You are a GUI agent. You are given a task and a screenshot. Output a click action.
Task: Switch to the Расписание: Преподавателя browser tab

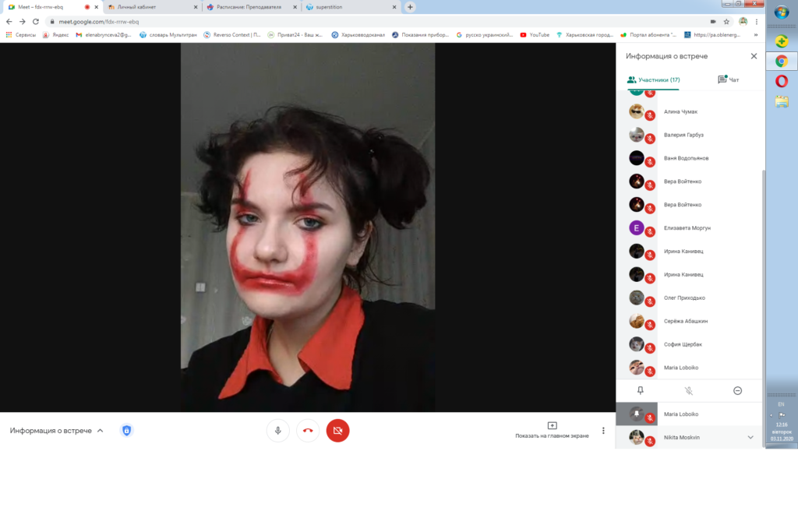pyautogui.click(x=252, y=7)
